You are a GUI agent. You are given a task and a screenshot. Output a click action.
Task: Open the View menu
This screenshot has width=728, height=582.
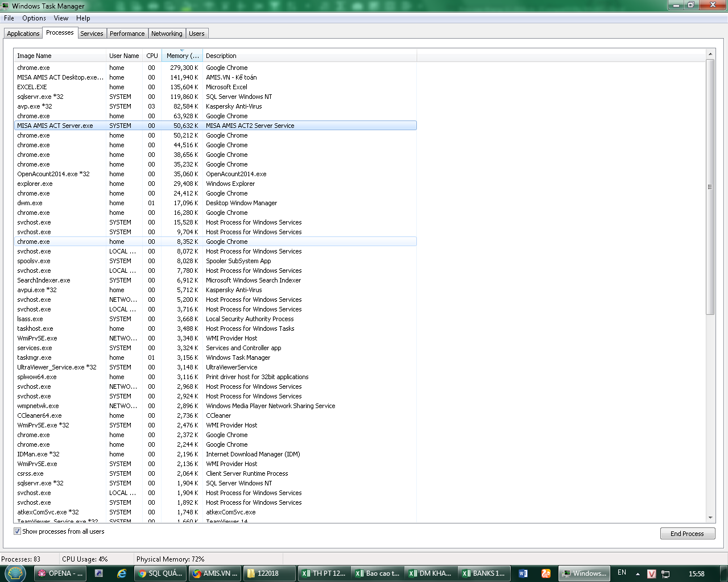[x=61, y=18]
